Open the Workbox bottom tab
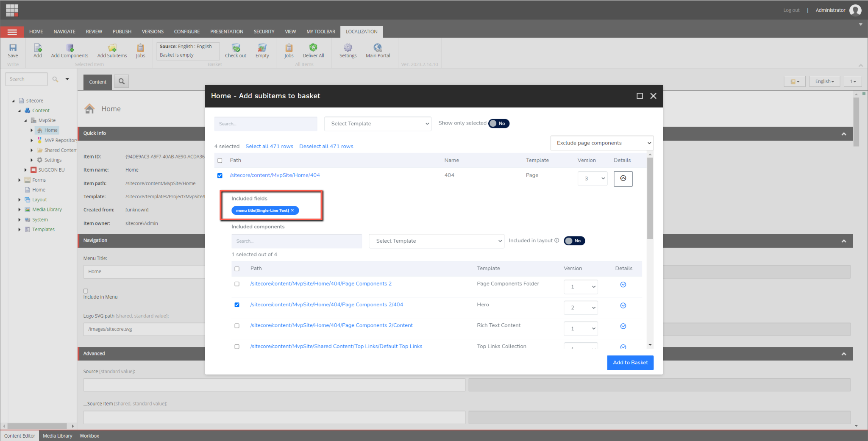 click(89, 436)
